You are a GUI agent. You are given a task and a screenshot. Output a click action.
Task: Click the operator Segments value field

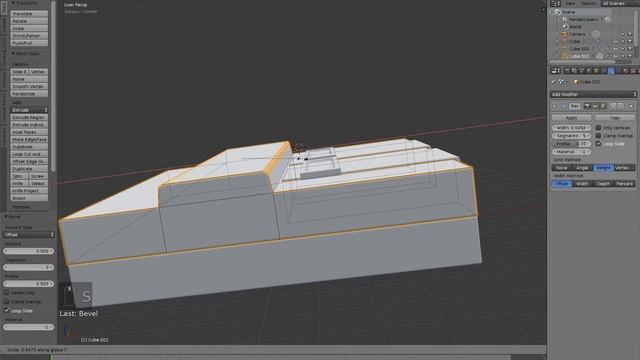[29, 267]
